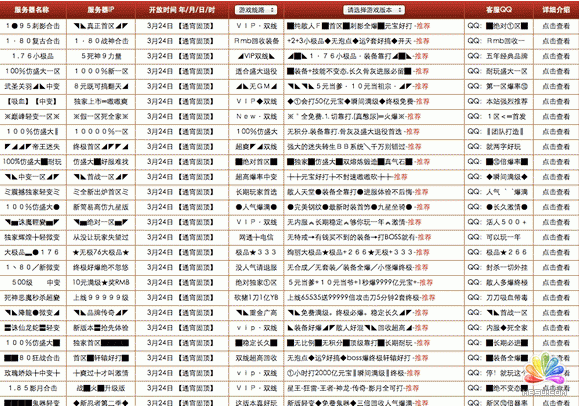View details link for 武圣关羽中变 row

click(556, 86)
